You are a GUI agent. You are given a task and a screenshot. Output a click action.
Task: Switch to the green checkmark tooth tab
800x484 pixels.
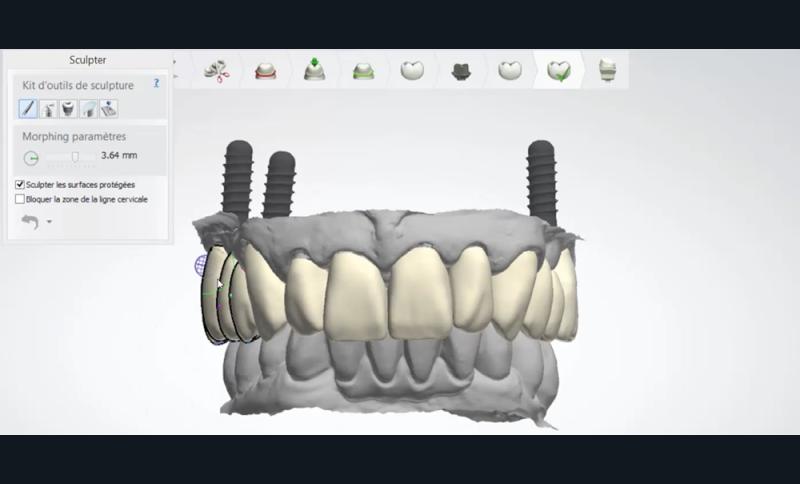(x=559, y=71)
